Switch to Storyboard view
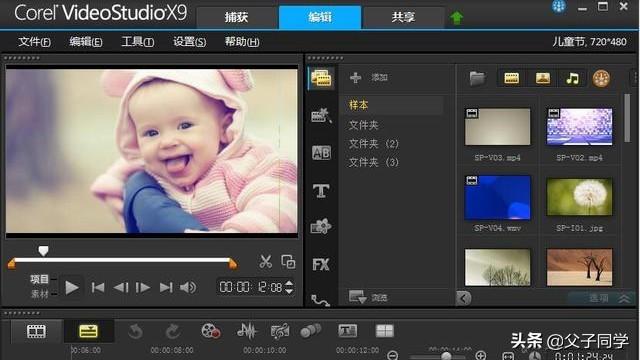This screenshot has width=640, height=360. [x=36, y=331]
